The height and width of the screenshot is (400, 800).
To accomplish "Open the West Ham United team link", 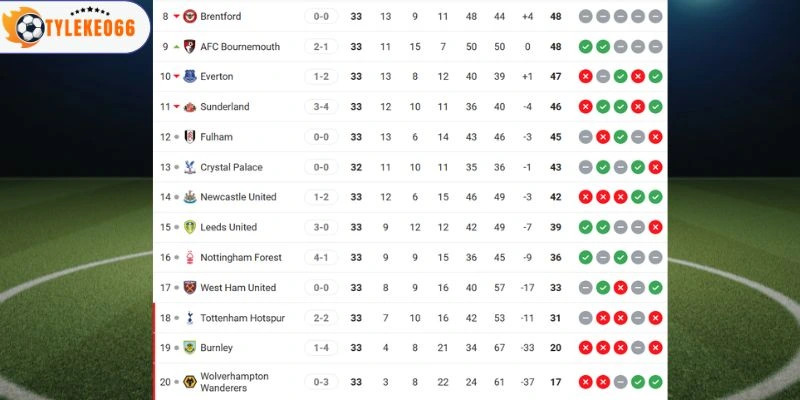I will tap(237, 288).
